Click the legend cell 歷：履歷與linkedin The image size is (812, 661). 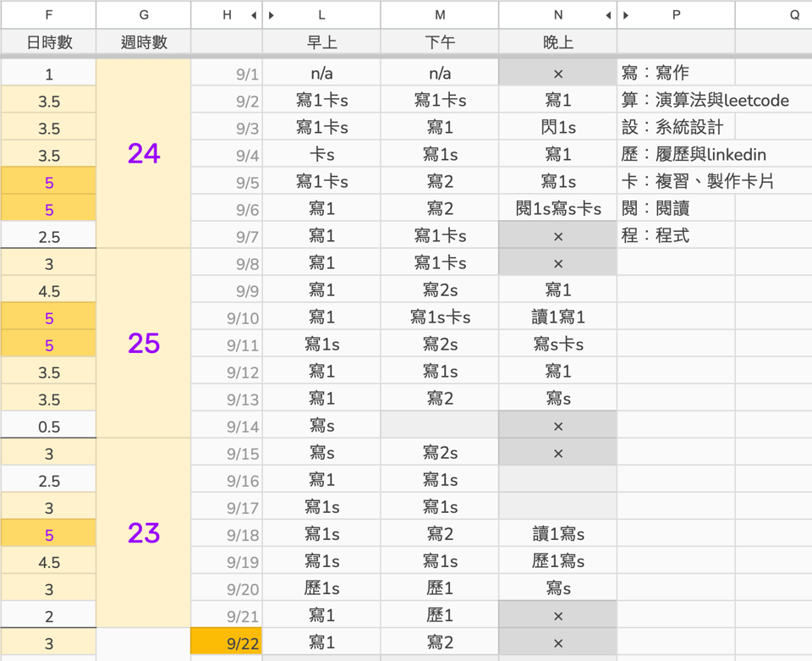click(694, 155)
